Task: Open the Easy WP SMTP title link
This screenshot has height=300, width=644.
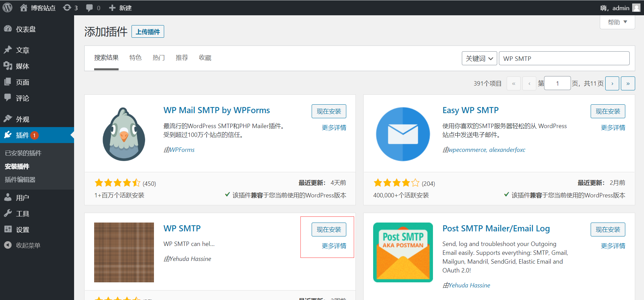Action: point(470,110)
